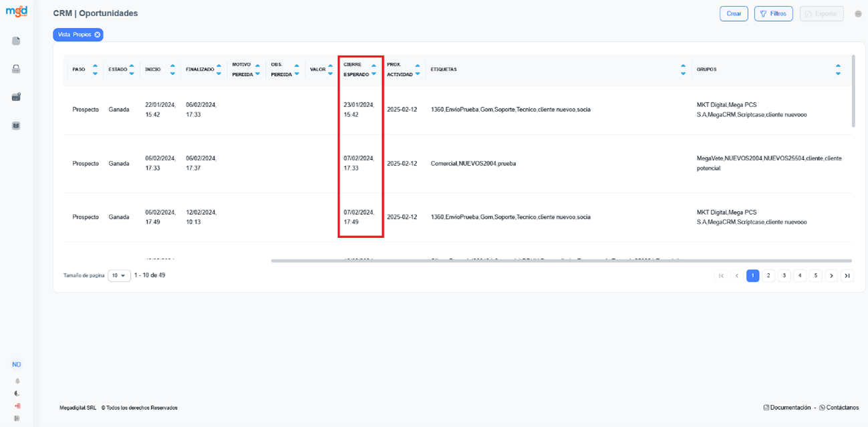Viewport: 868px width, 427px height.
Task: Open the padlock icon in sidebar
Action: tap(16, 69)
